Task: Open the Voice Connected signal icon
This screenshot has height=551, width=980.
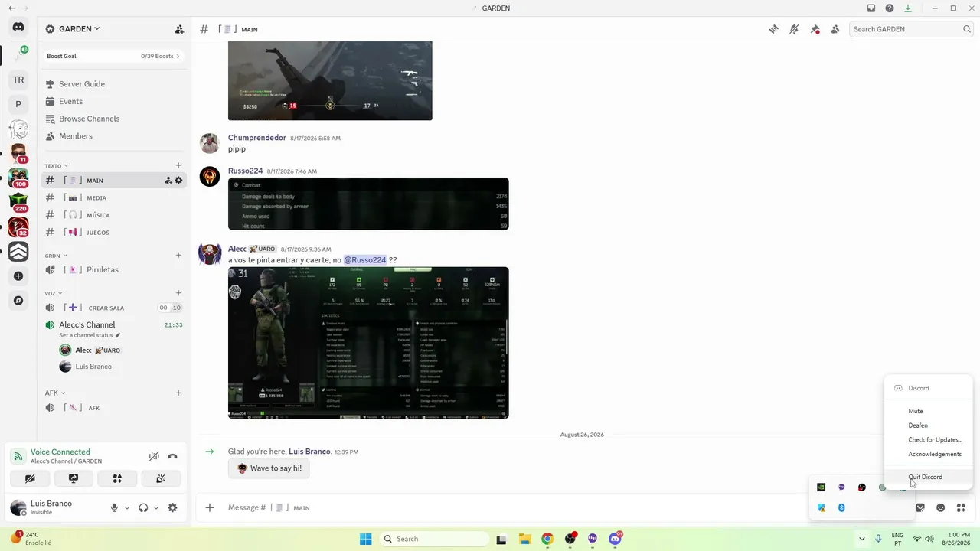Action: point(18,456)
